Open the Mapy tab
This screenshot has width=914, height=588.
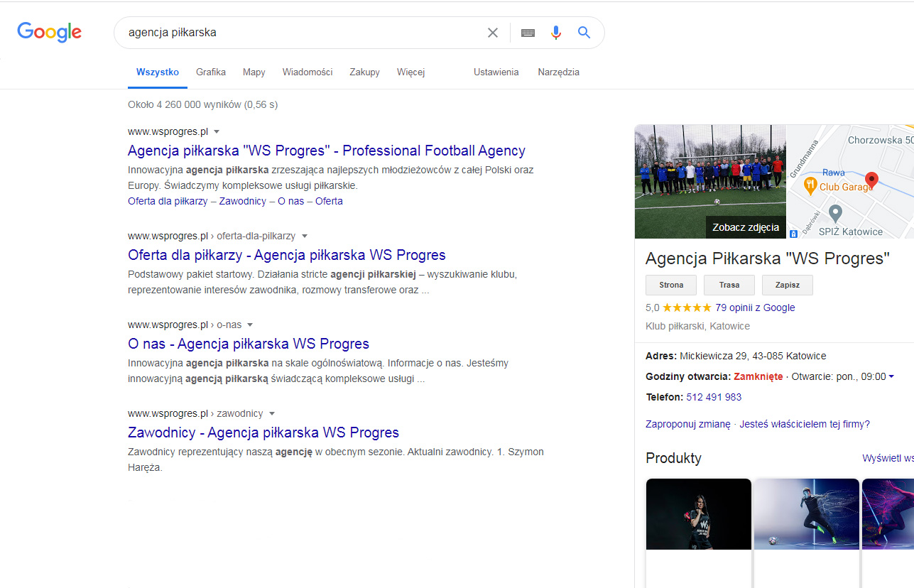click(x=254, y=72)
